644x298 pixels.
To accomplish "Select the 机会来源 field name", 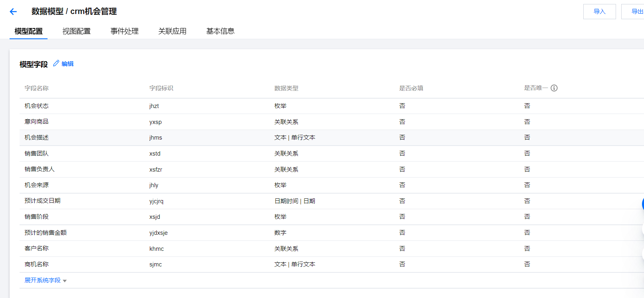I will 36,185.
